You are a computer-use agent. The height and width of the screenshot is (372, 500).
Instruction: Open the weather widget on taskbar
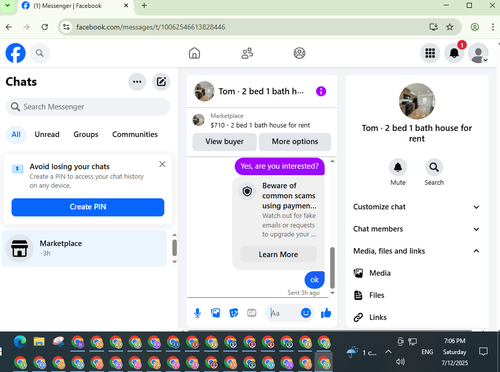361,352
